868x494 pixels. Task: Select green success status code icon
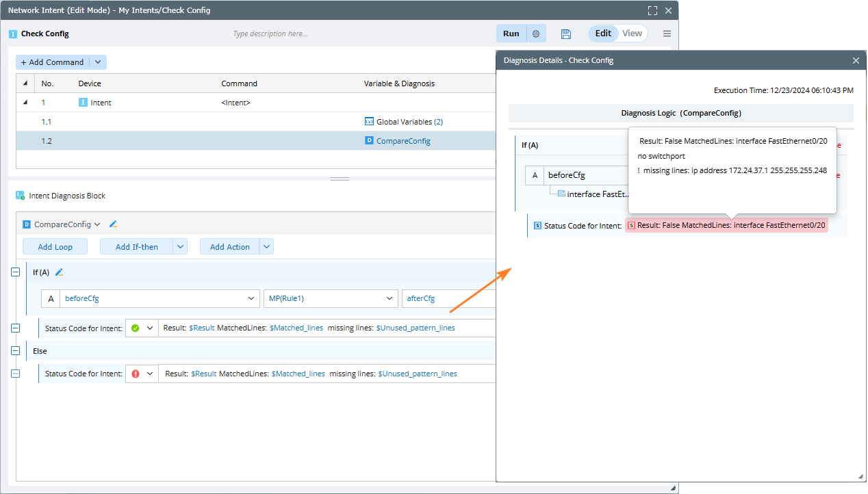pos(135,328)
